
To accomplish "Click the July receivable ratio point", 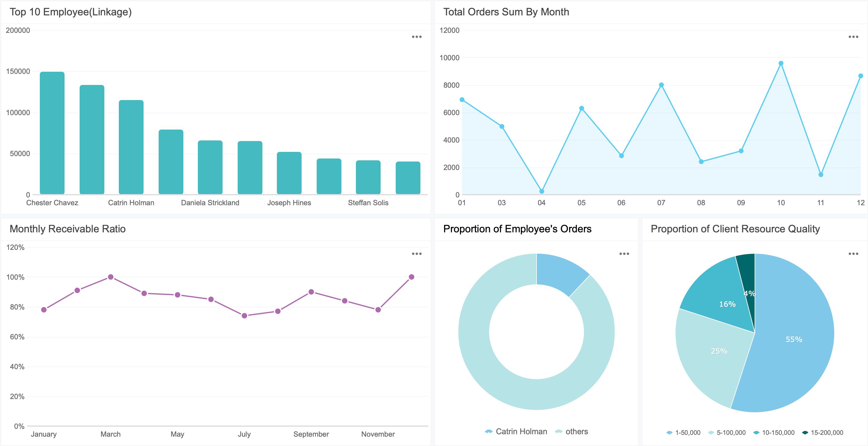I will tap(244, 316).
